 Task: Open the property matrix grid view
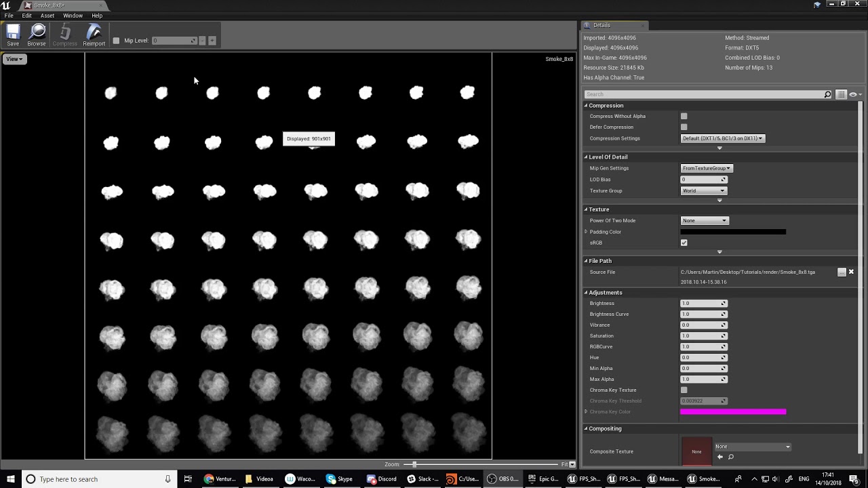click(x=841, y=94)
